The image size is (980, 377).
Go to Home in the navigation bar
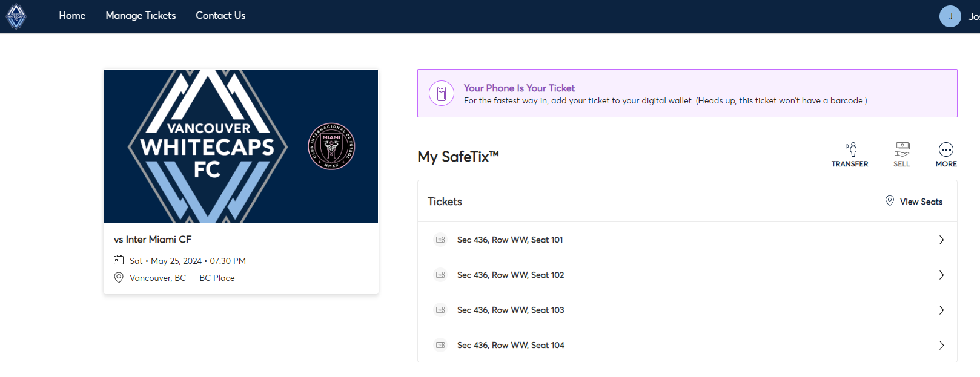(x=72, y=16)
